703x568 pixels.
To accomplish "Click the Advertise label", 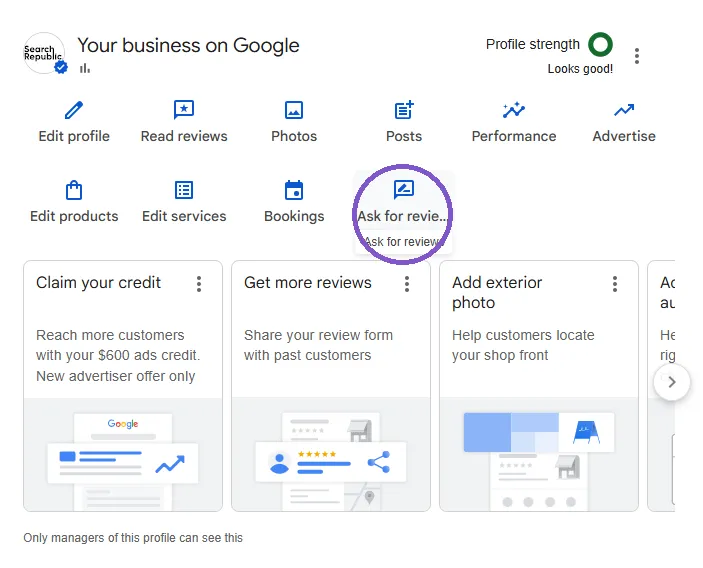I will click(624, 136).
